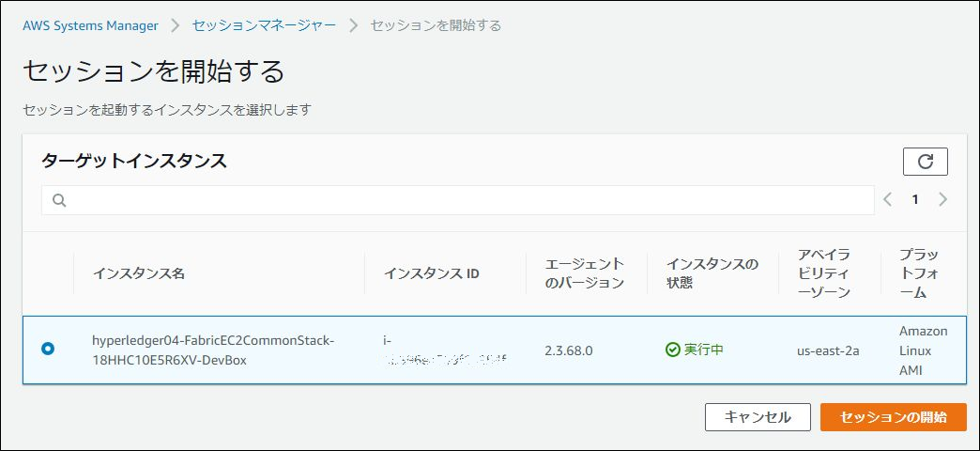980x451 pixels.
Task: Click the agent version 2.3.68.0 cell
Action: 568,350
